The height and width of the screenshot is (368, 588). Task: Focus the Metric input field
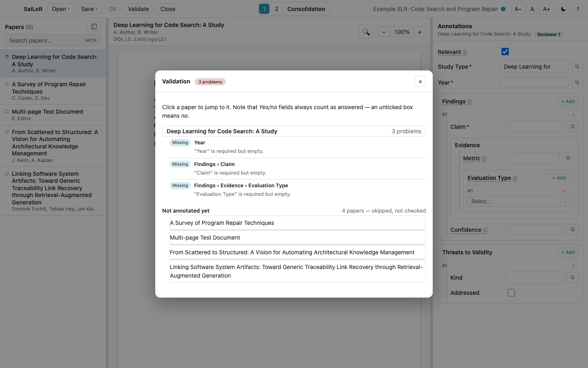coord(536,158)
